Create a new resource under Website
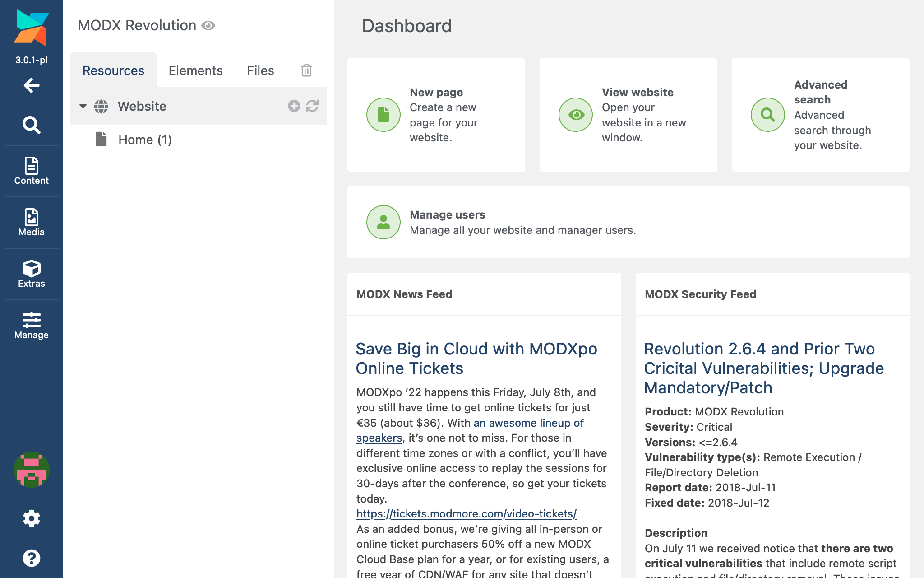Image resolution: width=924 pixels, height=578 pixels. pyautogui.click(x=294, y=106)
